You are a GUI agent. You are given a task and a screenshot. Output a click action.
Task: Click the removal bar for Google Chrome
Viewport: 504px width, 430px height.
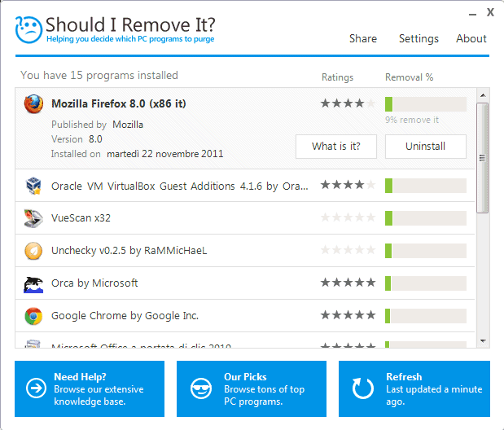pos(426,316)
